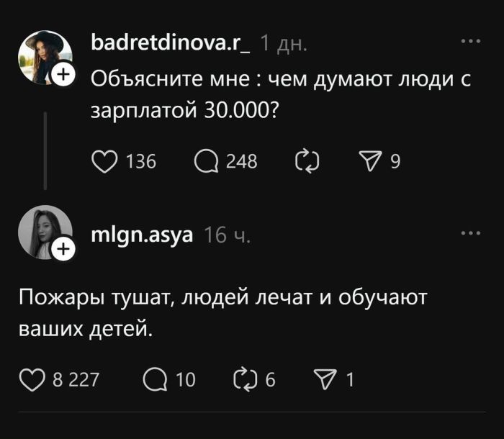View the mlgn.asya profile picture
The image size is (504, 439).
coord(43,230)
